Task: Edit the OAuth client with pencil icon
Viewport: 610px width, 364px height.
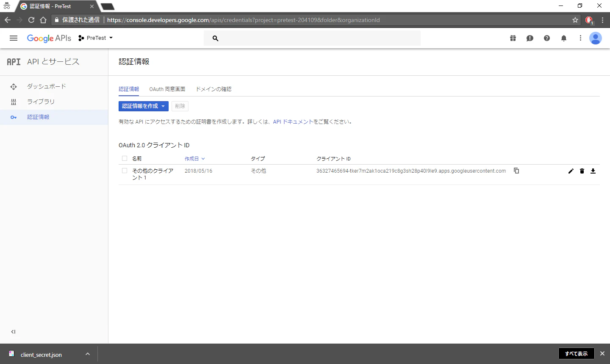Action: 571,171
